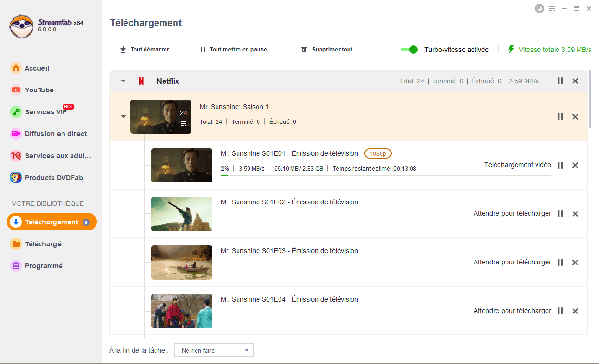Click the download list vertical scrollbar
The width and height of the screenshot is (599, 364).
tap(590, 98)
